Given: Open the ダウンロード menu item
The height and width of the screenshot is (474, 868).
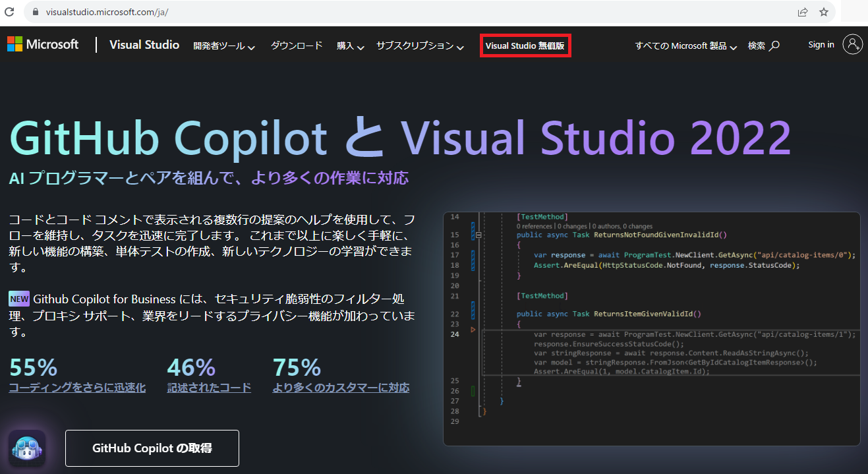Looking at the screenshot, I should (297, 45).
